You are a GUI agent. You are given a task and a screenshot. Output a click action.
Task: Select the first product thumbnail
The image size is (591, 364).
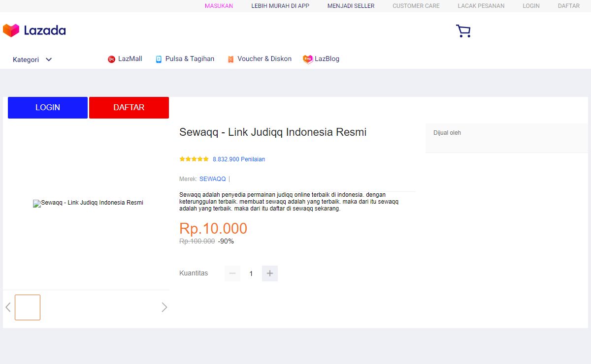point(28,307)
